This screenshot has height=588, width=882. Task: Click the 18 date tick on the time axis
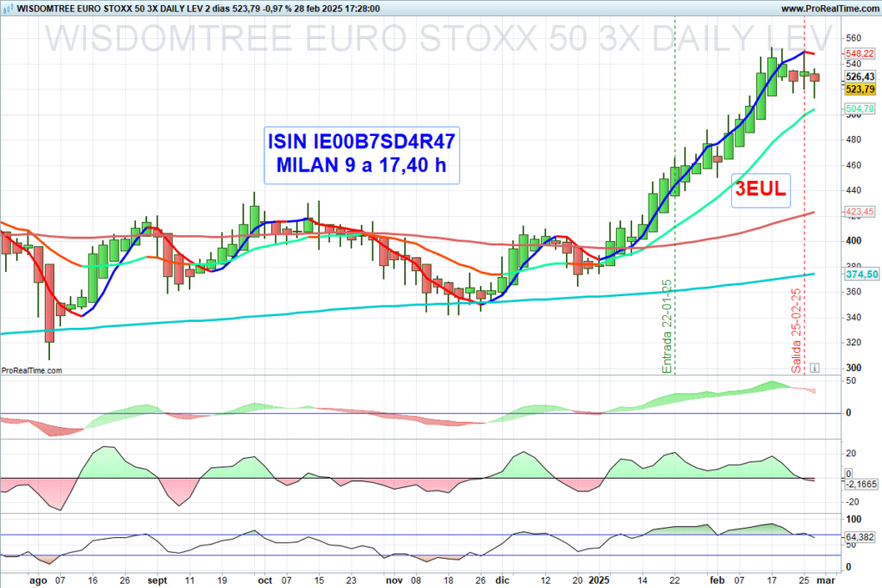tap(448, 581)
